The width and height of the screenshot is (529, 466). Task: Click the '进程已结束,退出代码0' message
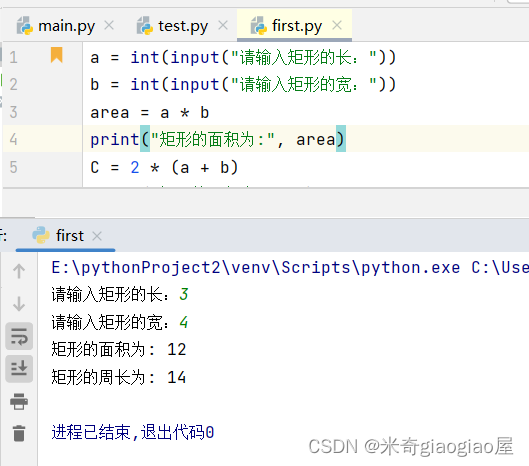pyautogui.click(x=133, y=432)
